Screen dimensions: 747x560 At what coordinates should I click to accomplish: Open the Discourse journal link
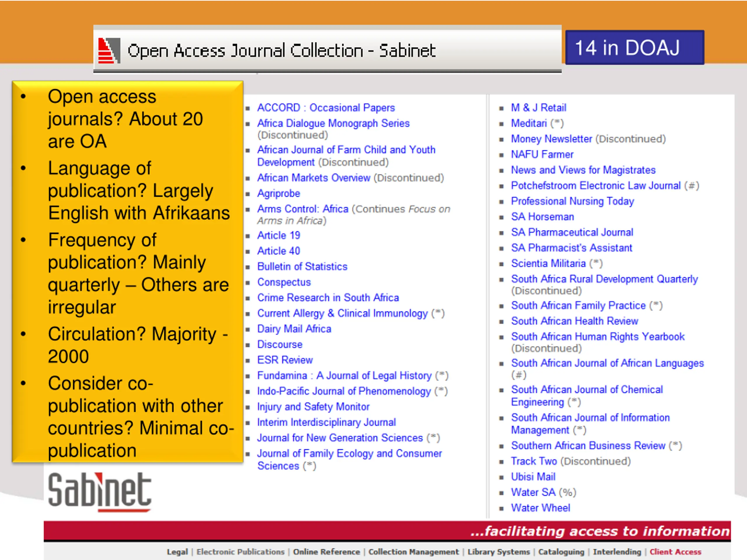pyautogui.click(x=280, y=344)
